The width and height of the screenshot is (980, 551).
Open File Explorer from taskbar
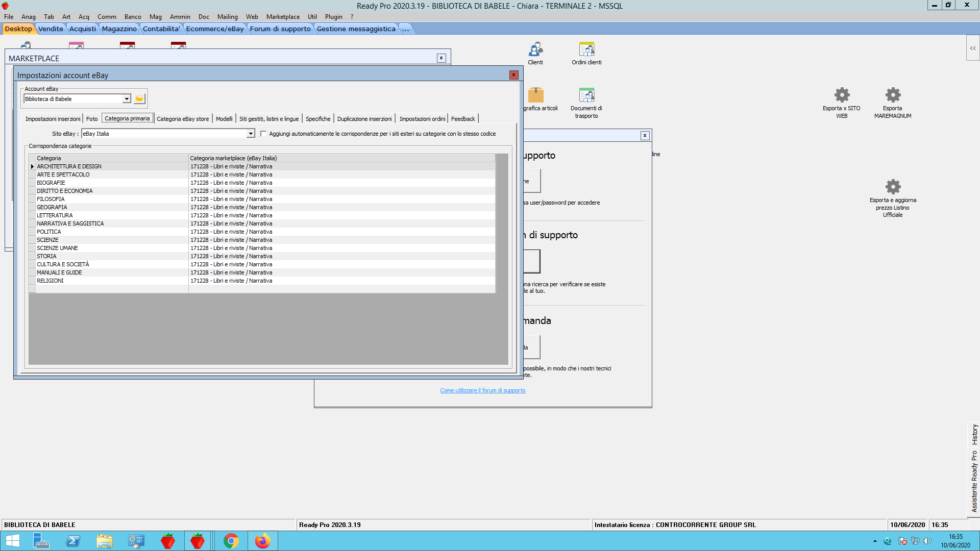coord(105,541)
